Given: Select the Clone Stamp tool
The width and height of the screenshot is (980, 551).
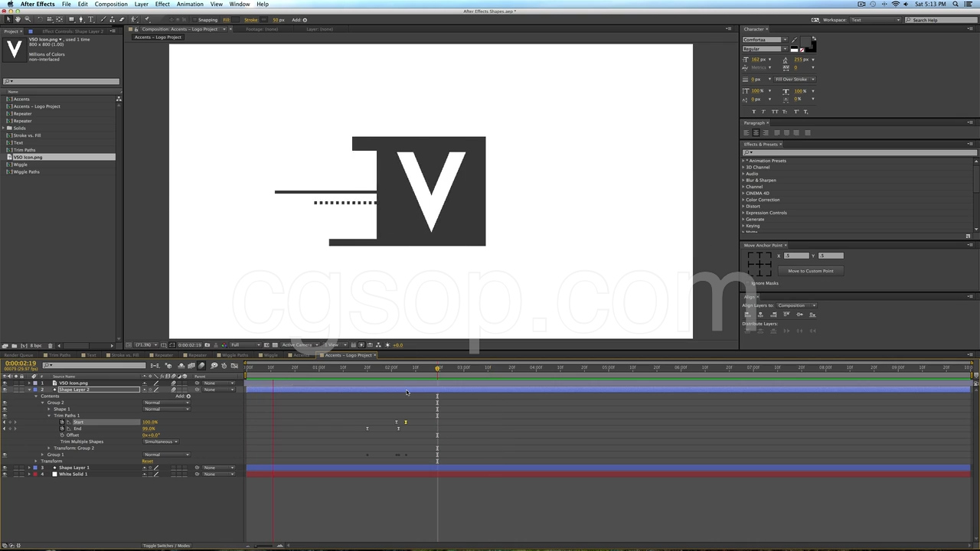Looking at the screenshot, I should [x=113, y=19].
